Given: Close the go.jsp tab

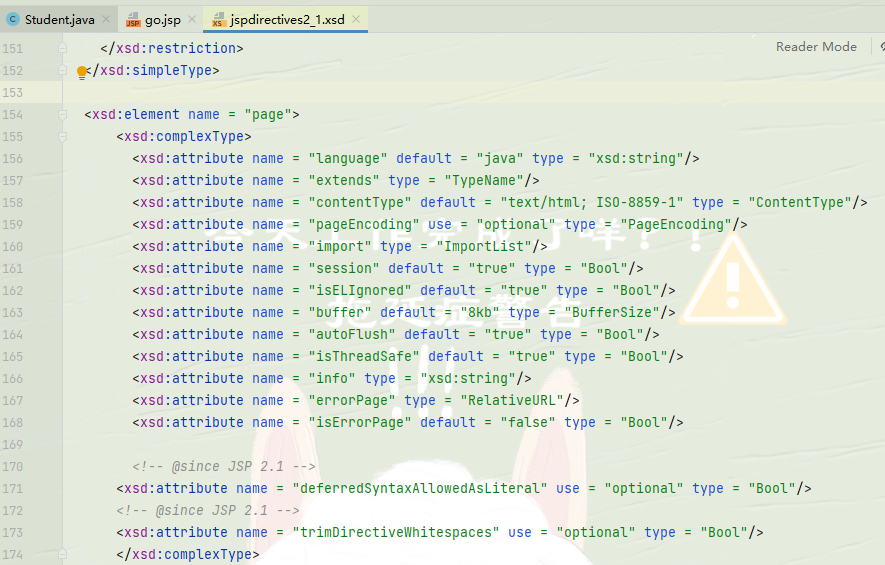Looking at the screenshot, I should click(x=192, y=19).
